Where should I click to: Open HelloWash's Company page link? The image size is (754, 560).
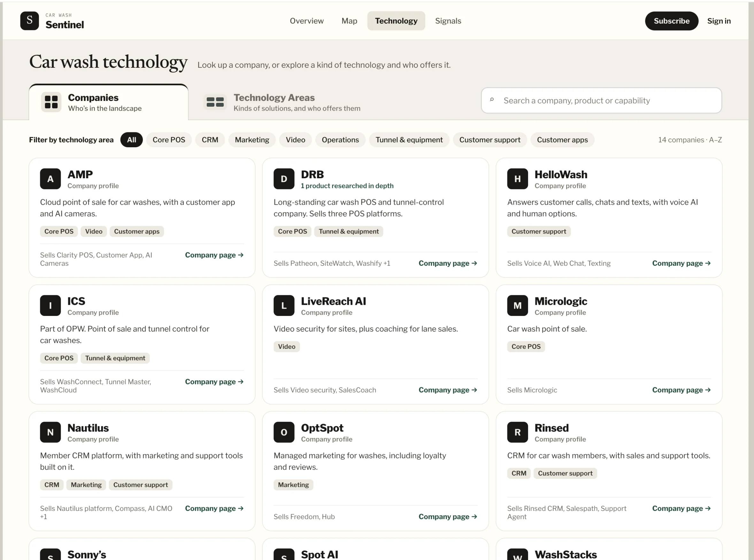pos(681,263)
